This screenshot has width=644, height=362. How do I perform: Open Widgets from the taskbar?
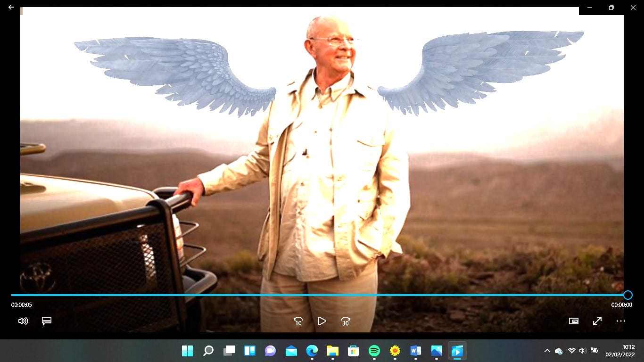coord(250,351)
